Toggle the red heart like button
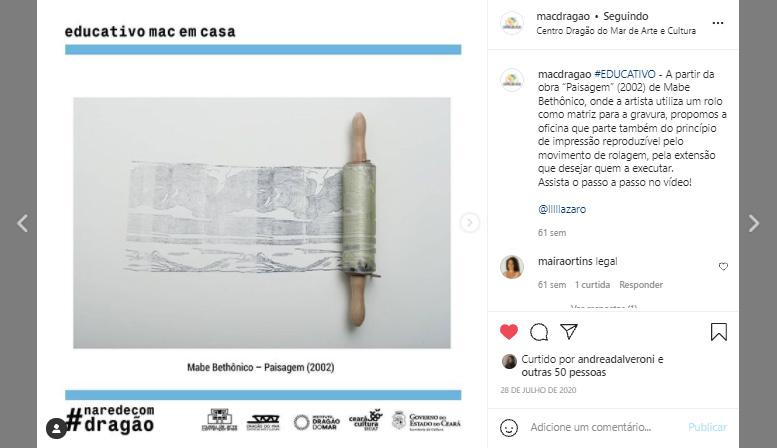777x448 pixels. tap(509, 332)
